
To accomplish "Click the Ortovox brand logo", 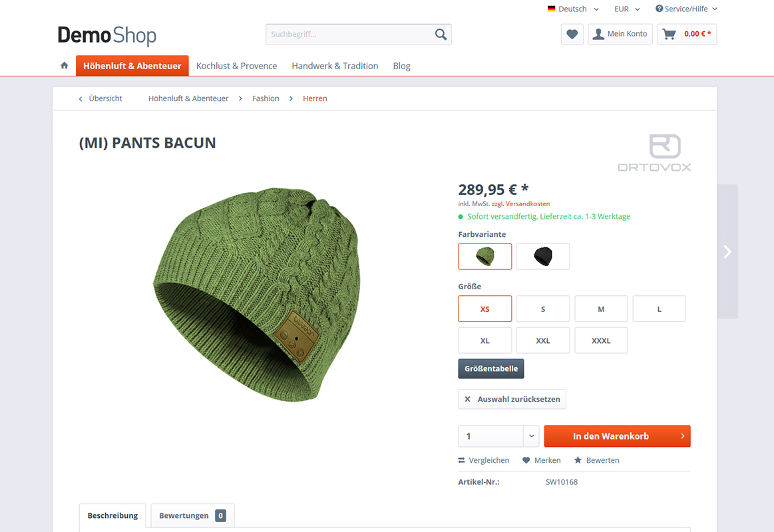I will coord(654,153).
